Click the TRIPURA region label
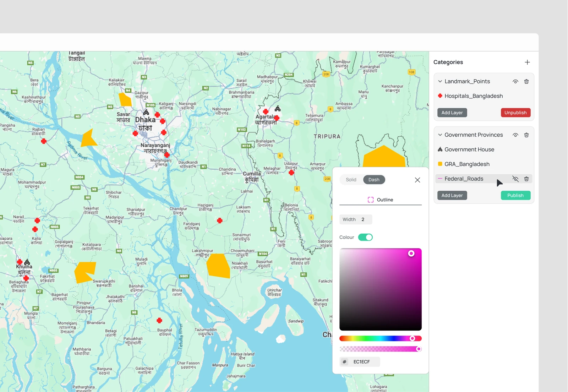 [327, 136]
